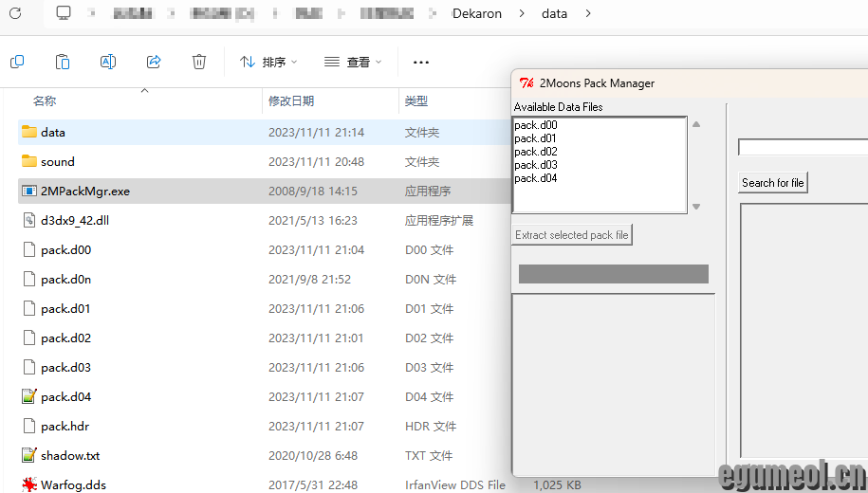The image size is (868, 493).
Task: Expand the chevron after data breadcrumb
Action: (x=588, y=13)
